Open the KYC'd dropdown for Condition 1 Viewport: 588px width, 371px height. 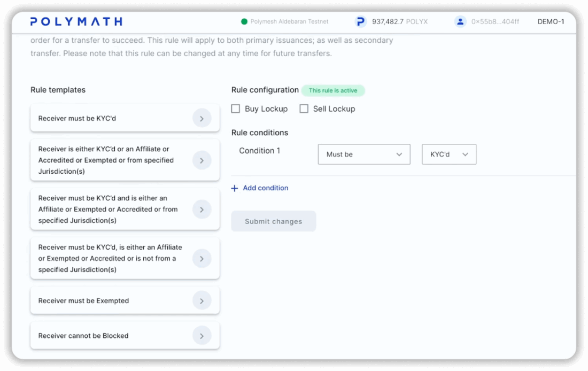click(x=449, y=154)
